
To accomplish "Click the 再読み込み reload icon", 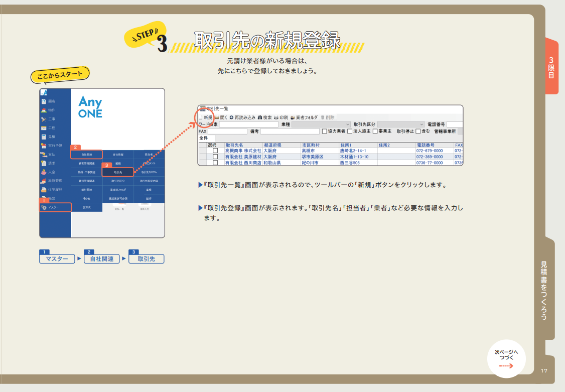I will click(232, 117).
